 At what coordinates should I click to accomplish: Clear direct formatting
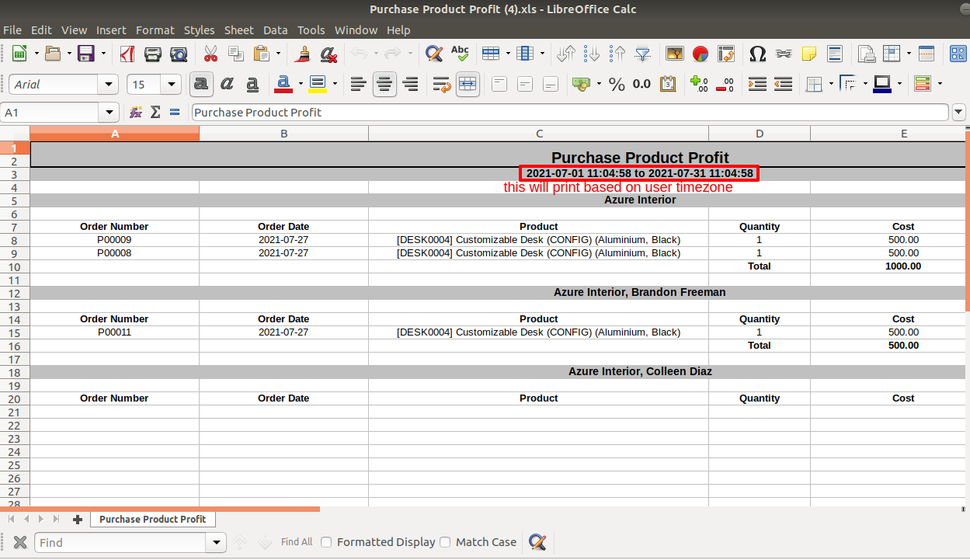(x=329, y=54)
